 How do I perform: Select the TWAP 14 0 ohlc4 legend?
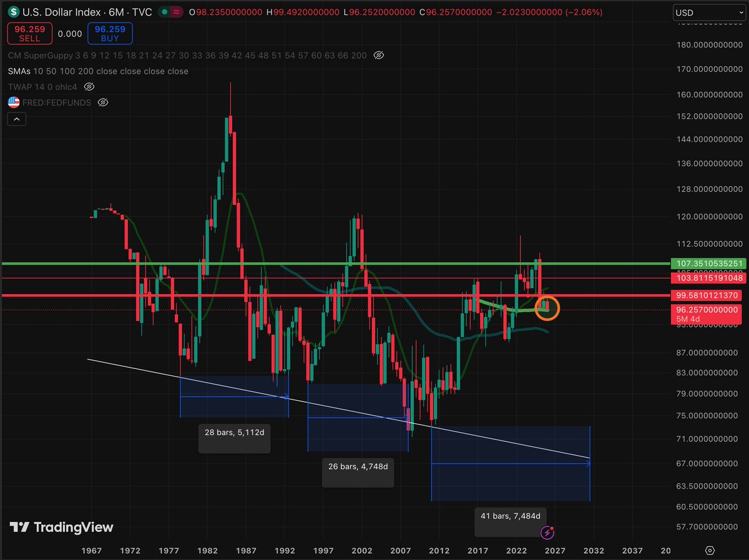(x=43, y=87)
